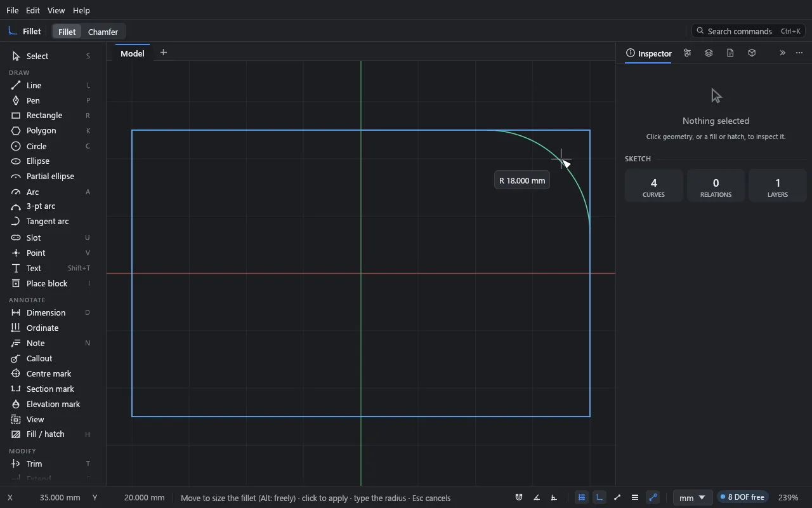Select the Fill / hatch tool
This screenshot has width=812, height=508.
click(51, 434)
